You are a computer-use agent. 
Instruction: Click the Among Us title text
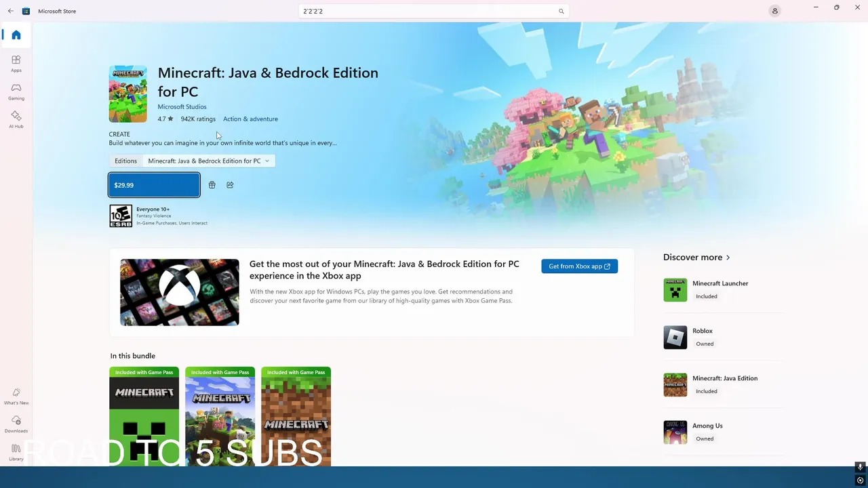(707, 426)
